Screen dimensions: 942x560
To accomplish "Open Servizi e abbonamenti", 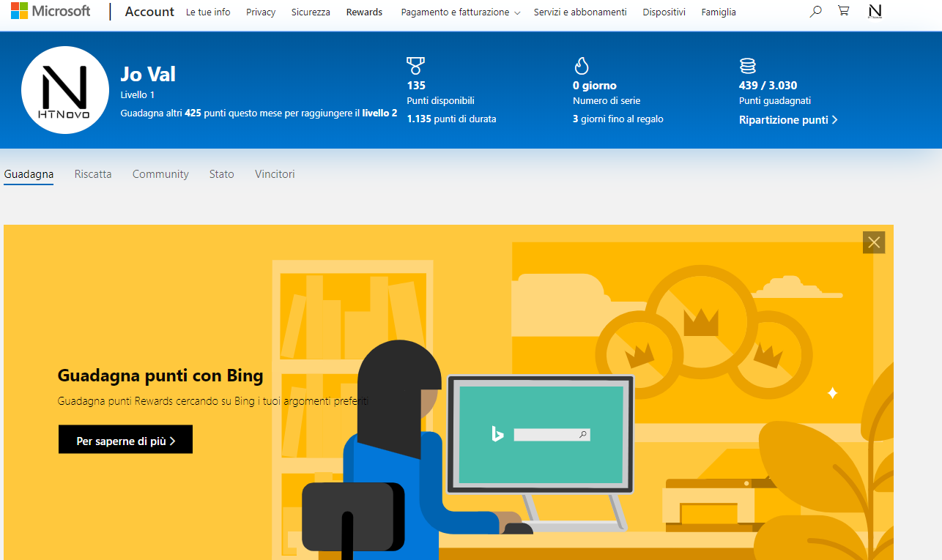I will coord(580,12).
